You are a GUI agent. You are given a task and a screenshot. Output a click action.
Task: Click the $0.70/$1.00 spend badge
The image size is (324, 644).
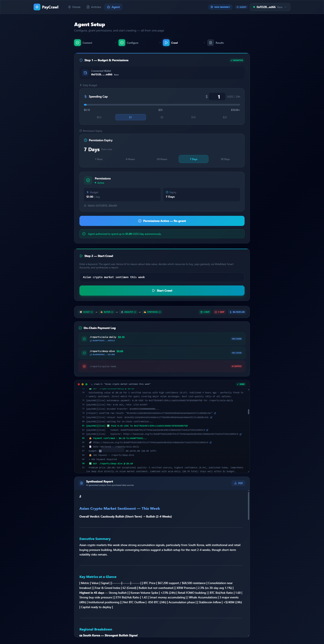point(237,312)
